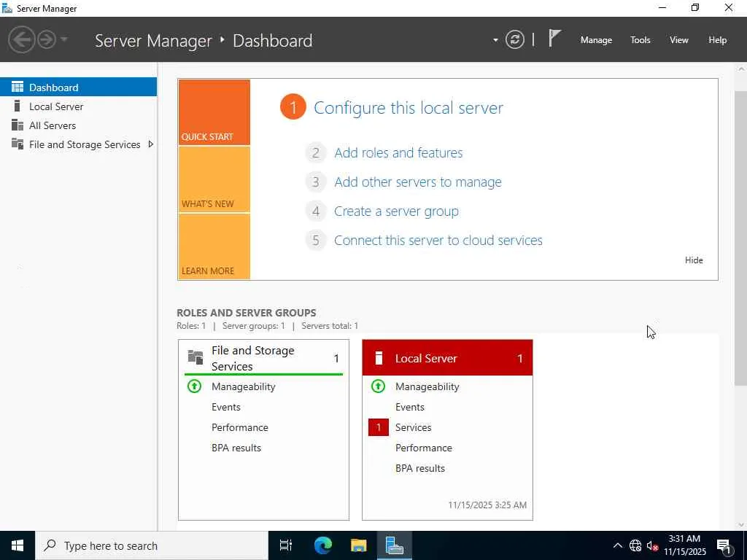Click the green Manageability status icon in File and Storage tile
Image resolution: width=747 pixels, height=560 pixels.
194,386
